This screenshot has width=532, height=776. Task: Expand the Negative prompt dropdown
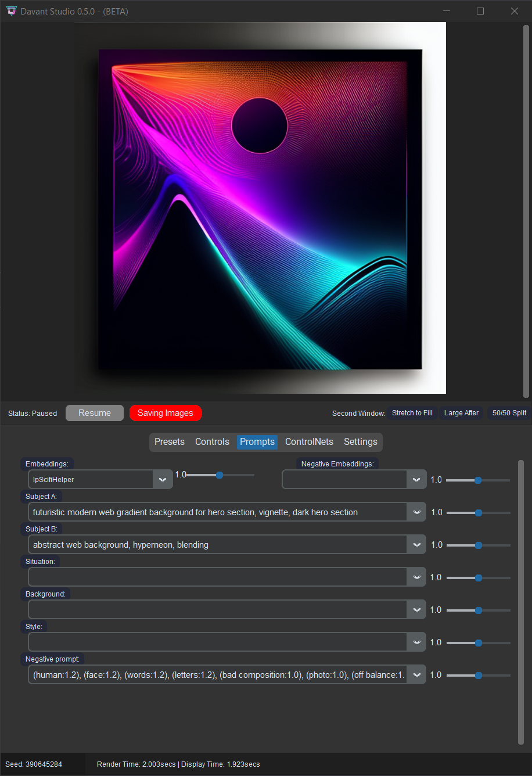point(416,674)
